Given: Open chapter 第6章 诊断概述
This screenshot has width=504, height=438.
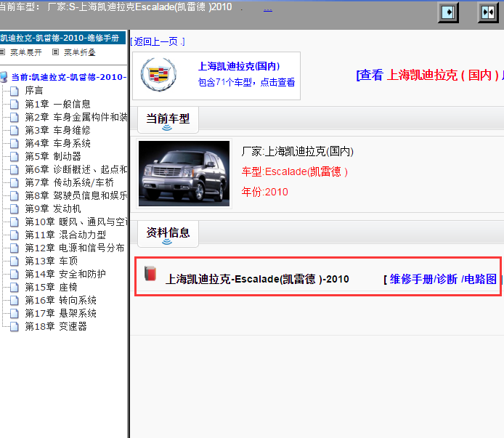Looking at the screenshot, I should coord(76,169).
